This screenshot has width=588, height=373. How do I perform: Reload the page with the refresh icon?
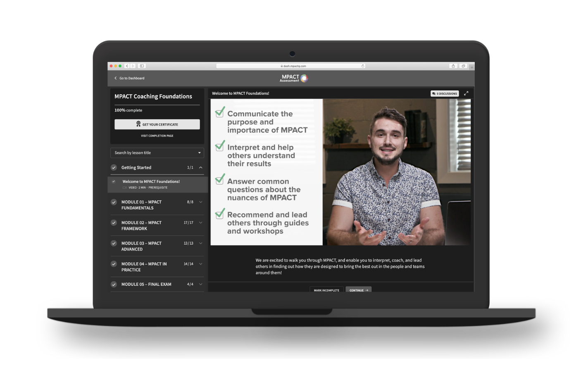(x=363, y=66)
